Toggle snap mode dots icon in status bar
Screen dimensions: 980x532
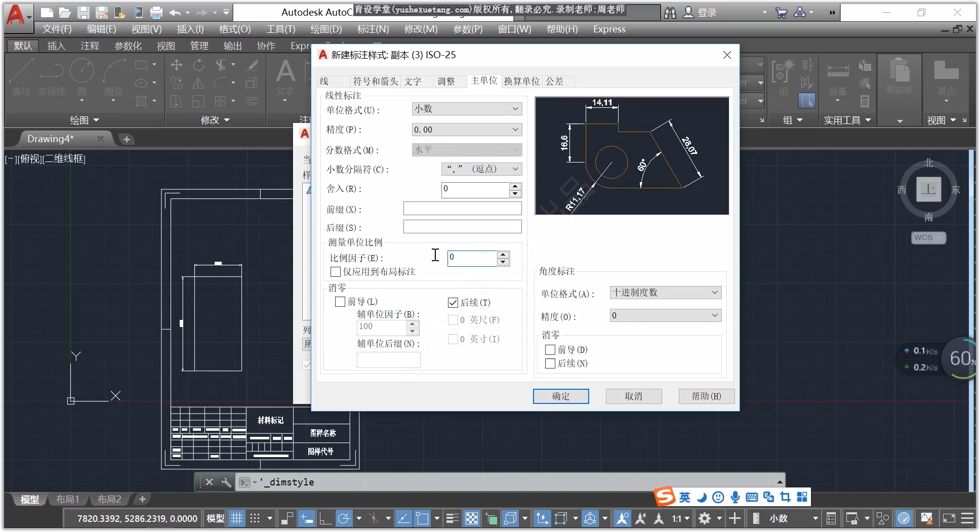(255, 518)
